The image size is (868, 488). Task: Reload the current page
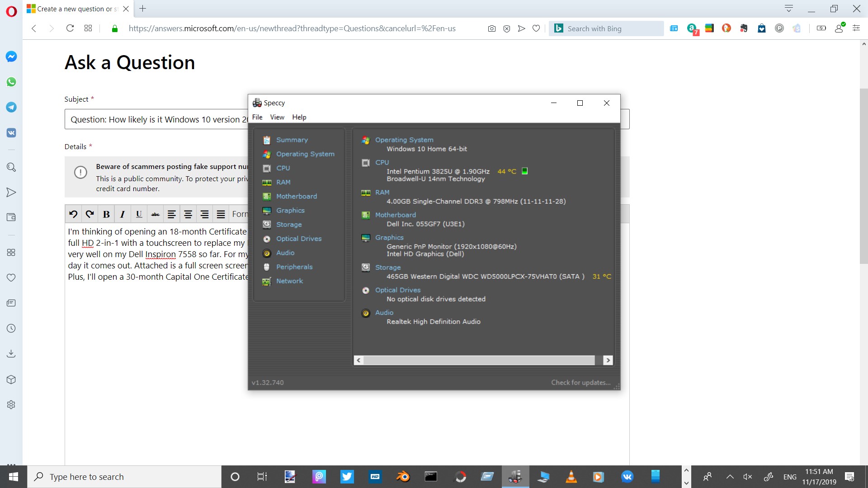70,28
